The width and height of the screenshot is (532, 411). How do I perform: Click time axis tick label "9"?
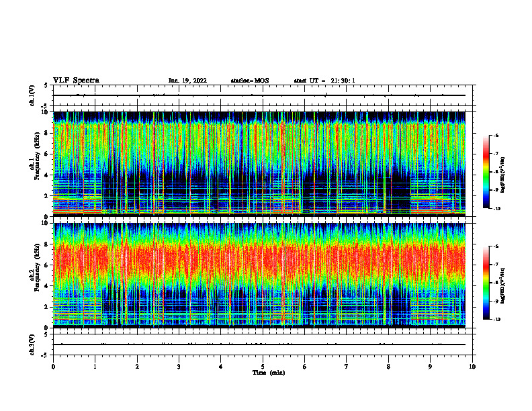(430, 367)
